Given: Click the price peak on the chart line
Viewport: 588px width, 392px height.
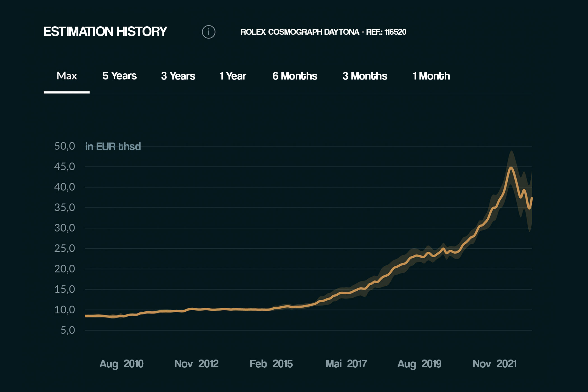Looking at the screenshot, I should click(511, 168).
